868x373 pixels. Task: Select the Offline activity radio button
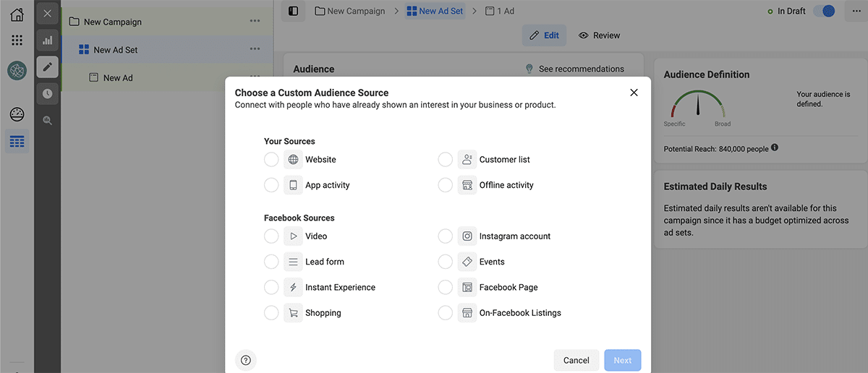[446, 185]
